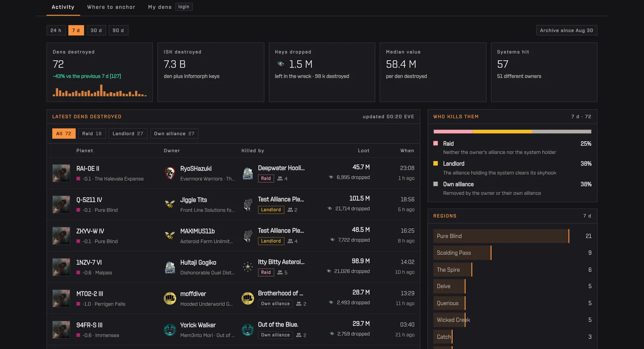Click the pink Raid legend swatch

[436, 143]
